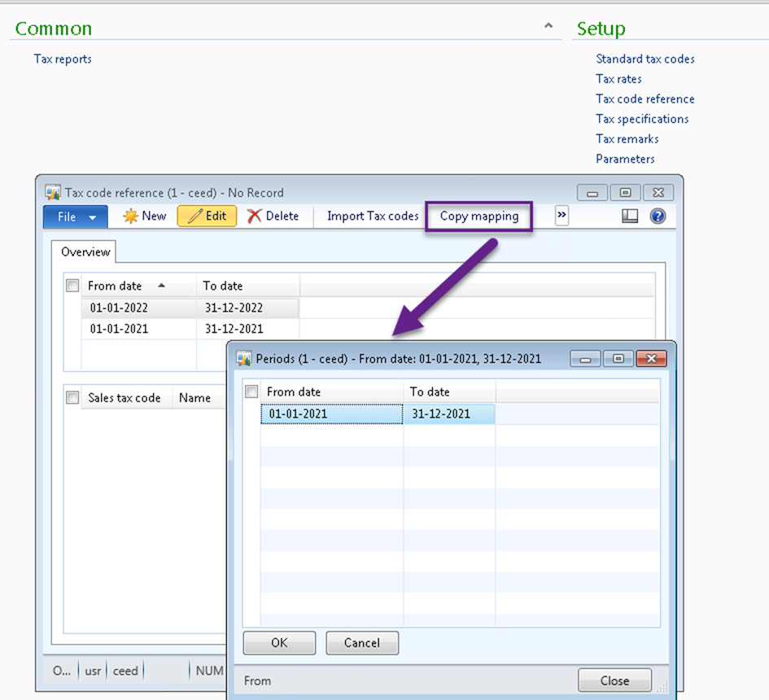
Task: Select the 31-12-2021 cell in Overview grid
Action: (x=247, y=329)
